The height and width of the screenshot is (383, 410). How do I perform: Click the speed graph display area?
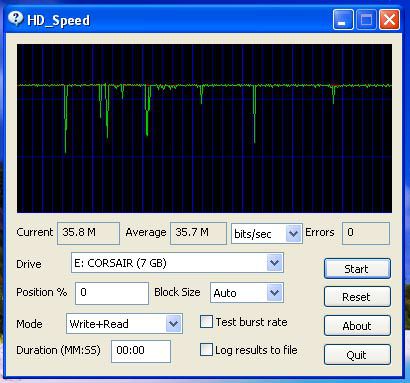[204, 128]
